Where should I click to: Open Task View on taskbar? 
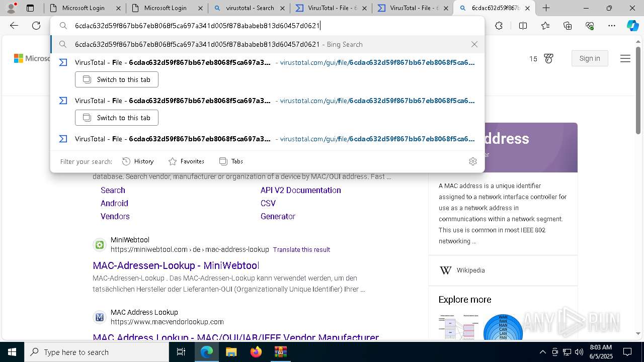point(181,352)
